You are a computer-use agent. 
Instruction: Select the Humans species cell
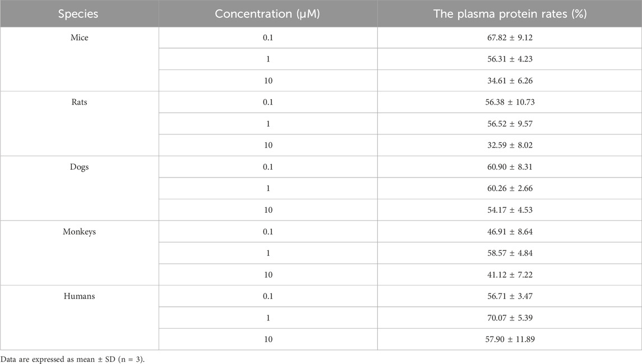click(79, 296)
